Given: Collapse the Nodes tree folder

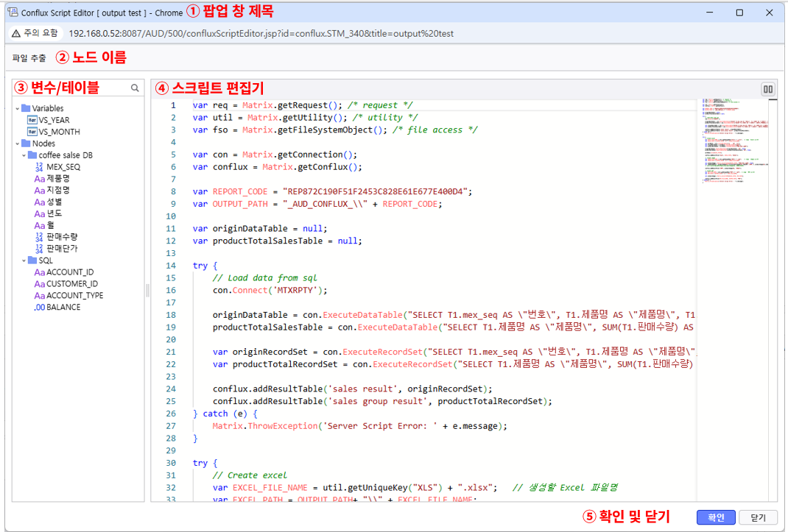Looking at the screenshot, I should click(x=17, y=144).
